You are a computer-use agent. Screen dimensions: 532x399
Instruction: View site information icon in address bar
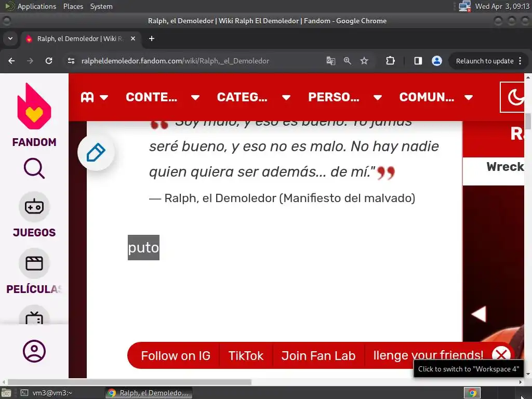pyautogui.click(x=71, y=61)
